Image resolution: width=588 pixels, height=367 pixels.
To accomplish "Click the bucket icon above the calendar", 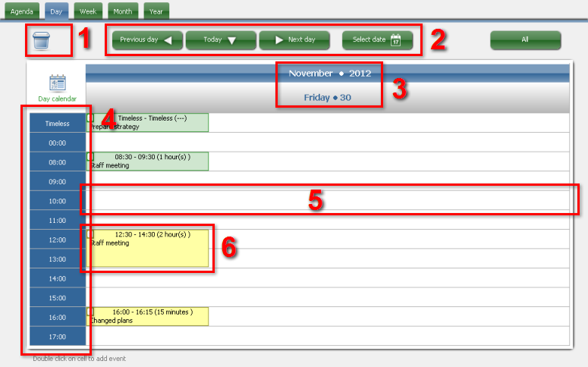I will (42, 41).
